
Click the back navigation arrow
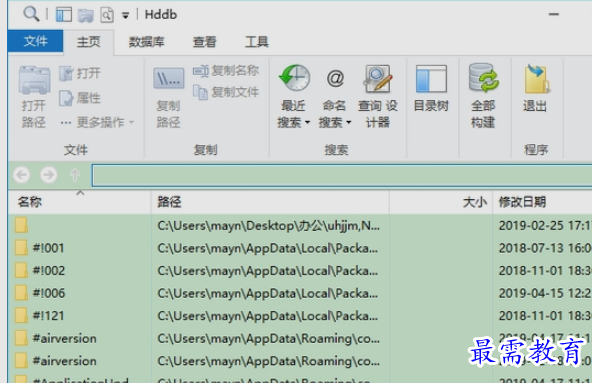22,175
